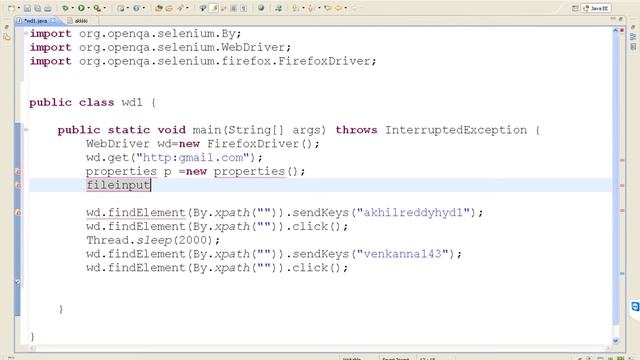Restore the minimized left view icon
Viewport: 640px width, 360px height.
tap(7, 27)
